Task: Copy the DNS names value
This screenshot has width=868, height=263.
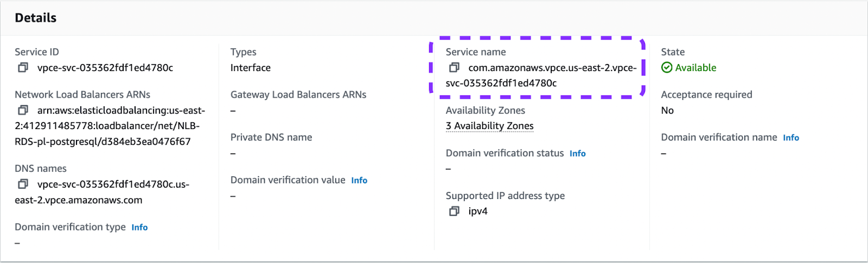Action: pyautogui.click(x=23, y=184)
